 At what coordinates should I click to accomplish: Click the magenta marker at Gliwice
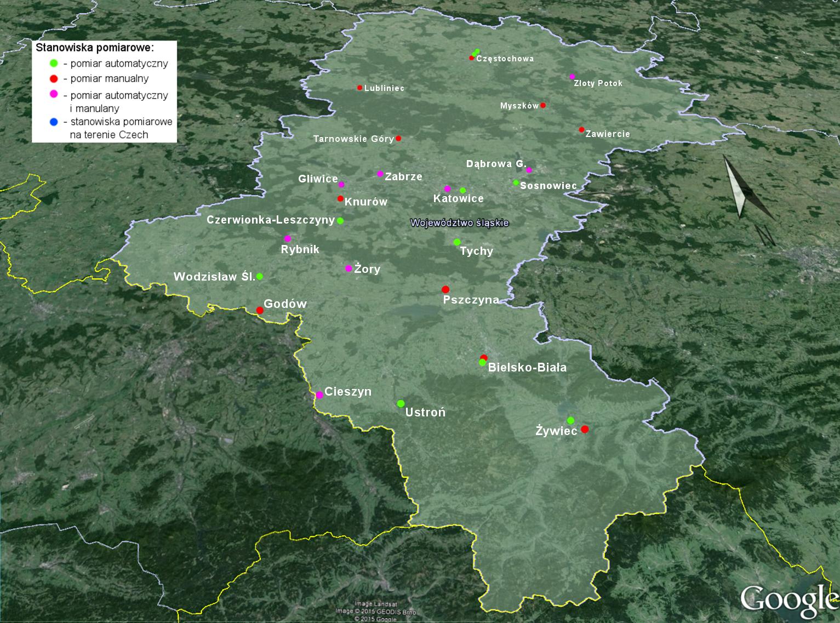[341, 184]
